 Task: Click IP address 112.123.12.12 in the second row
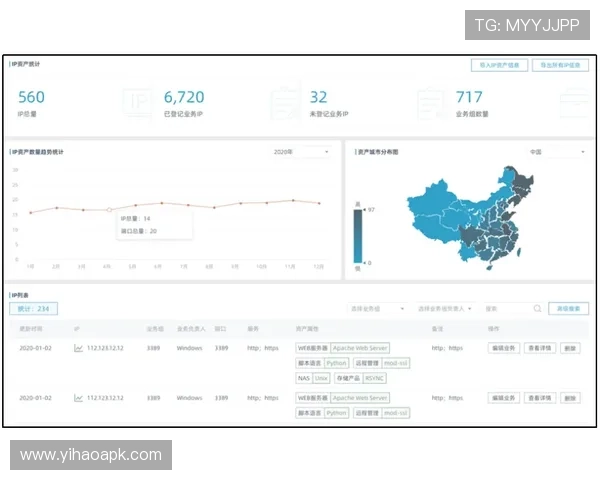[105, 398]
